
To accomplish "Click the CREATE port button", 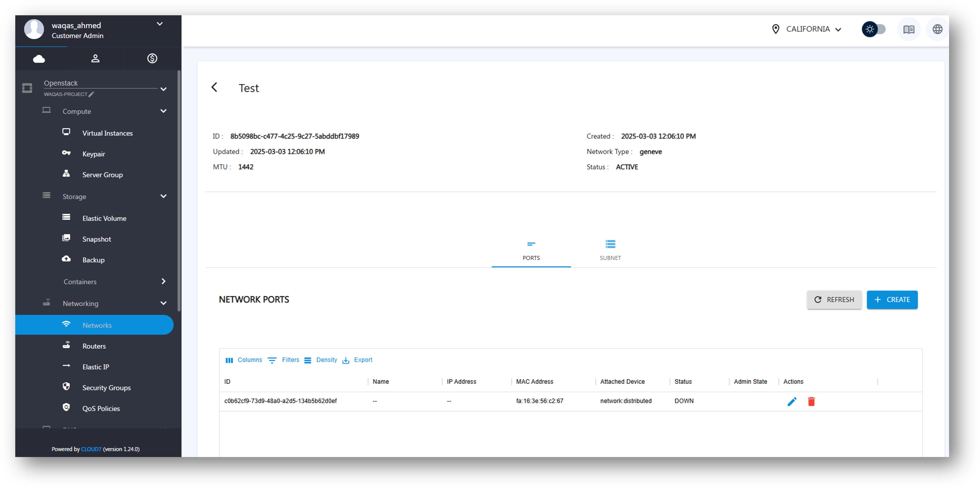I will click(892, 300).
